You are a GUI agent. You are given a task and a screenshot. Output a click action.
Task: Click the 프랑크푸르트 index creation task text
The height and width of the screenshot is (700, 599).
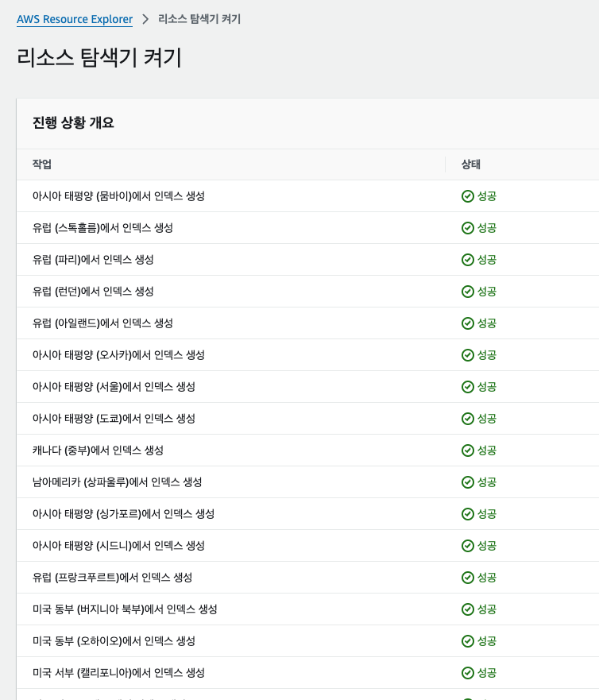112,578
